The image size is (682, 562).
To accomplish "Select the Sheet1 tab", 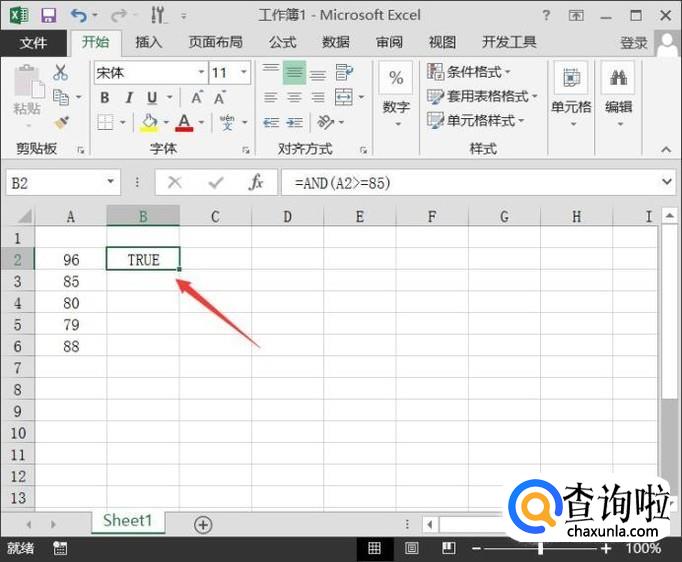I will [x=128, y=521].
